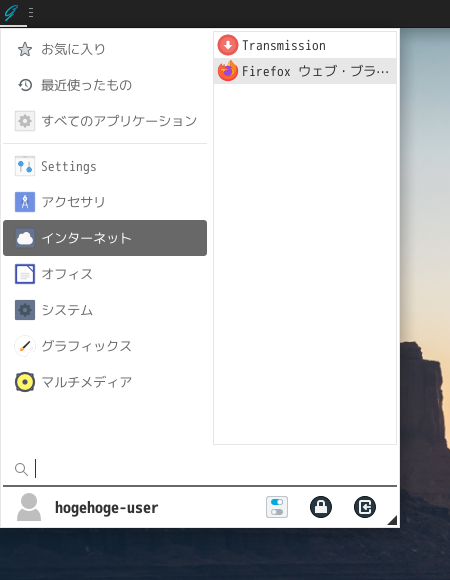Image resolution: width=450 pixels, height=580 pixels.
Task: Open the オフィス category
Action: (x=105, y=274)
